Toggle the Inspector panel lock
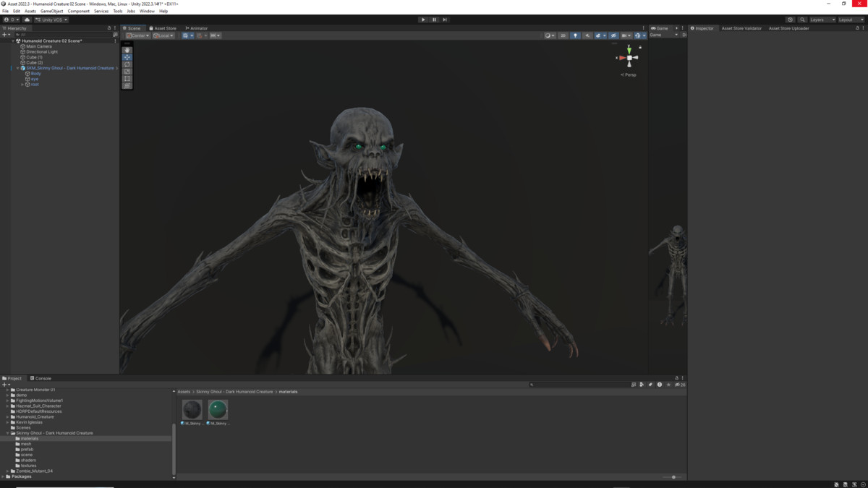868x488 pixels. (x=856, y=28)
